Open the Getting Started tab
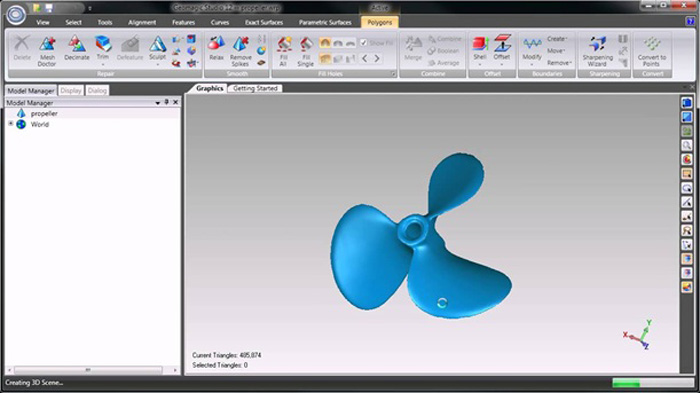 (x=255, y=88)
